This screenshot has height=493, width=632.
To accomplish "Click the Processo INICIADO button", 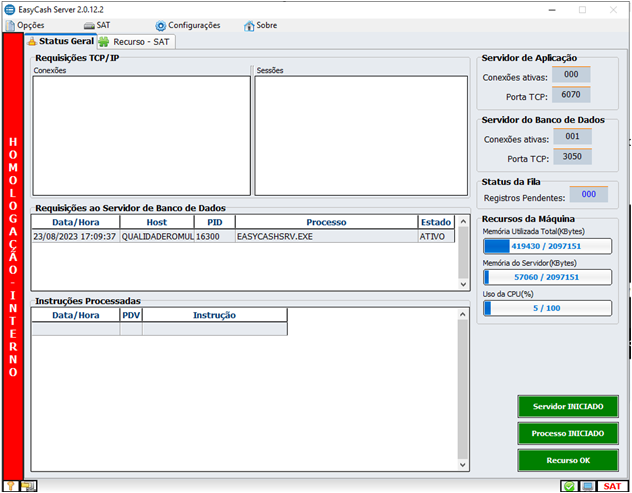I will (x=567, y=434).
